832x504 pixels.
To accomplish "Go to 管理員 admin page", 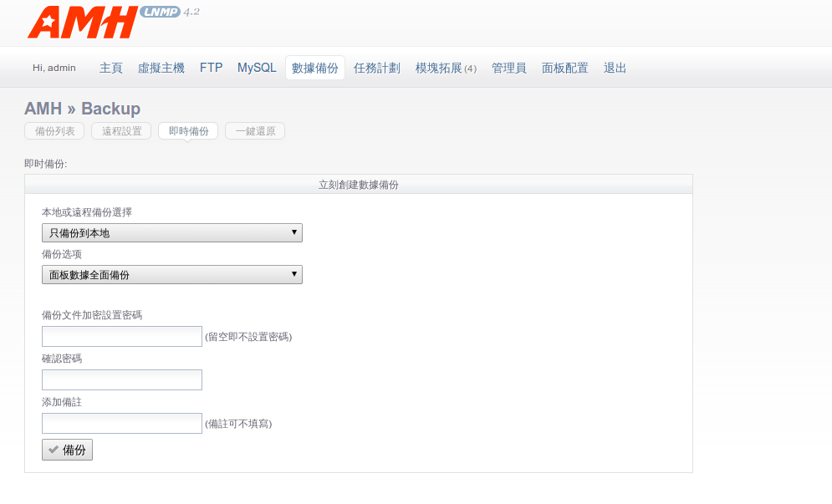I will click(508, 68).
